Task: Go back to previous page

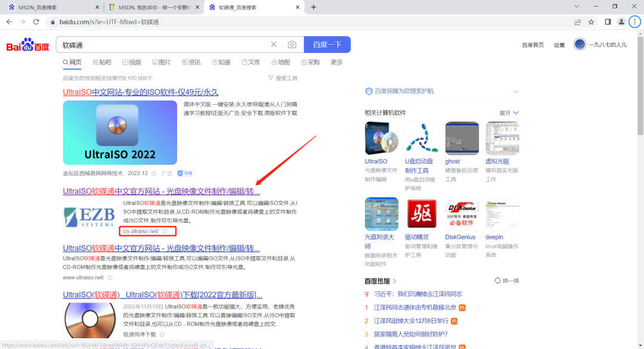Action: pos(9,21)
